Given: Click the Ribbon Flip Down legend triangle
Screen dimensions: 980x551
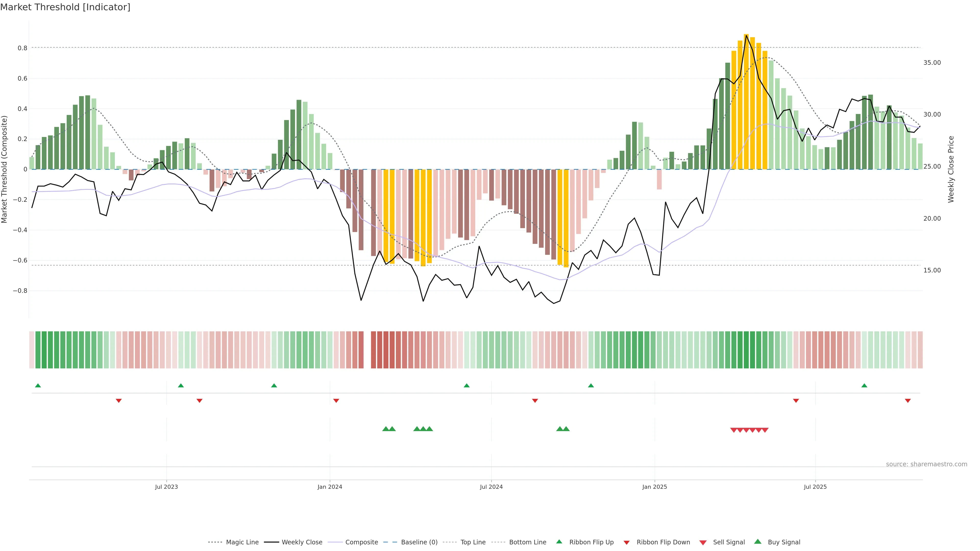Looking at the screenshot, I should (x=627, y=543).
